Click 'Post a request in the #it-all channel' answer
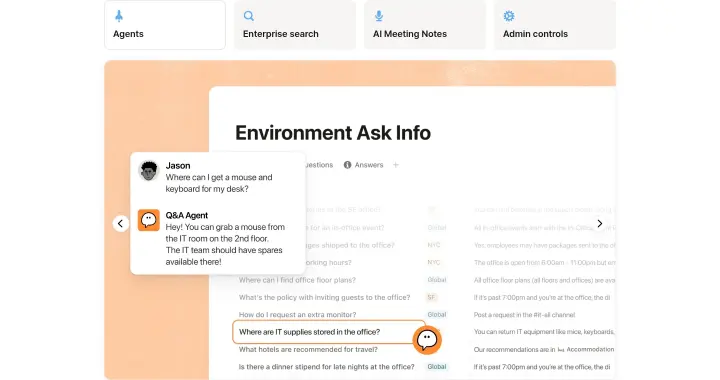Viewport: 720px width, 380px height. click(524, 315)
